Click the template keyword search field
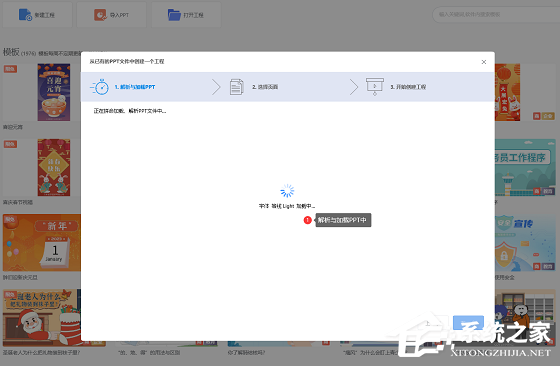Screen dimensions: 560x366 tap(496, 15)
